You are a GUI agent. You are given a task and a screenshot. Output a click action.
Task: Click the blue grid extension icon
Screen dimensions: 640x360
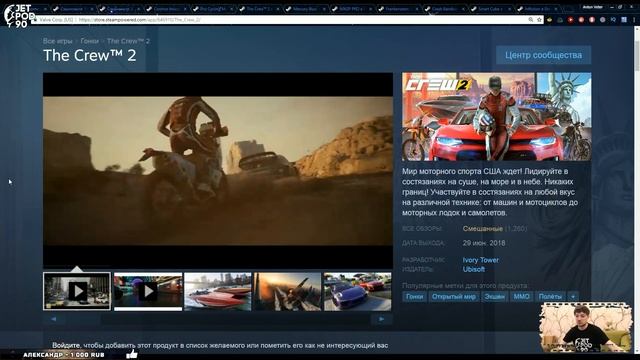tap(624, 20)
